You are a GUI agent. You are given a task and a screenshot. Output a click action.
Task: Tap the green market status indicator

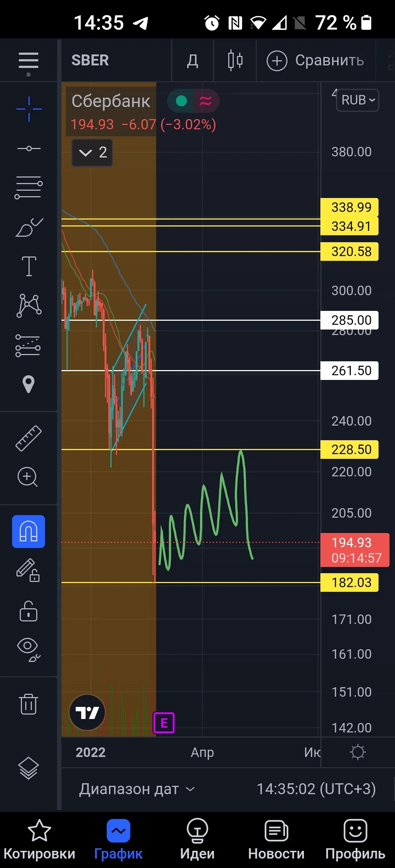(x=181, y=101)
